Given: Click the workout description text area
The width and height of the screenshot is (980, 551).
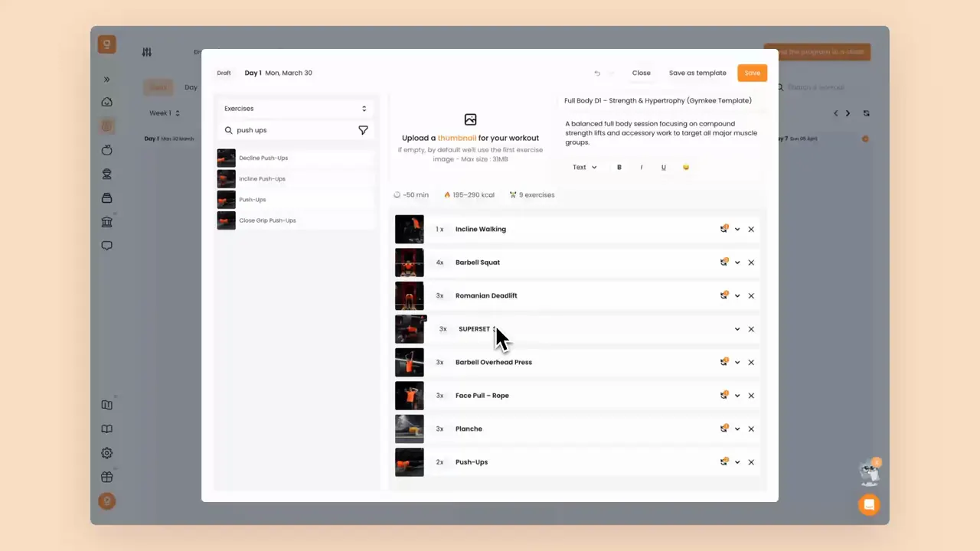Looking at the screenshot, I should (x=661, y=132).
